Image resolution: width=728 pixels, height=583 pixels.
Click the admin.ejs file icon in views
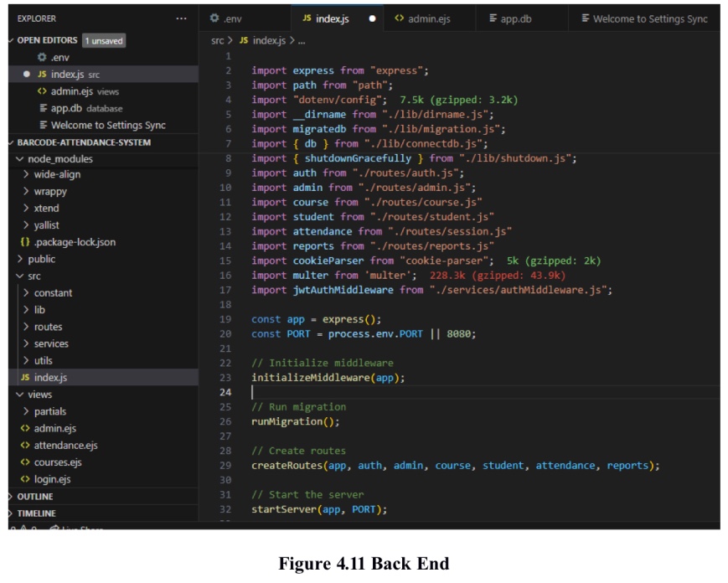point(25,428)
